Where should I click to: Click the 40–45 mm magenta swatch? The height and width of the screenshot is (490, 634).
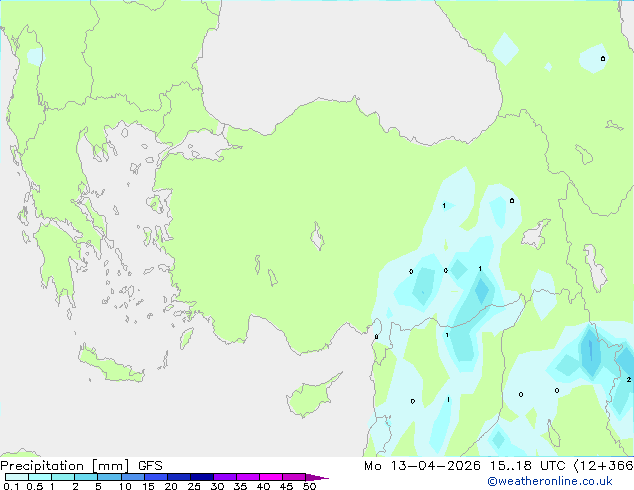(271, 477)
